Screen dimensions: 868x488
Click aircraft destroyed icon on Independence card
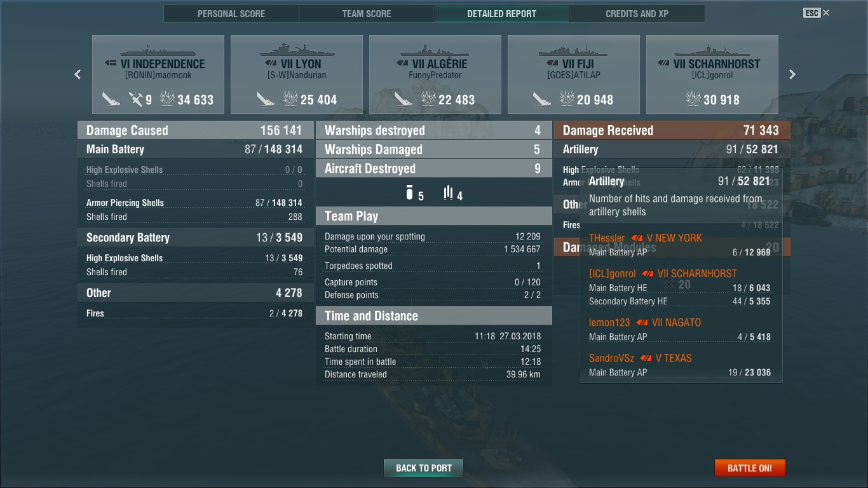(135, 99)
